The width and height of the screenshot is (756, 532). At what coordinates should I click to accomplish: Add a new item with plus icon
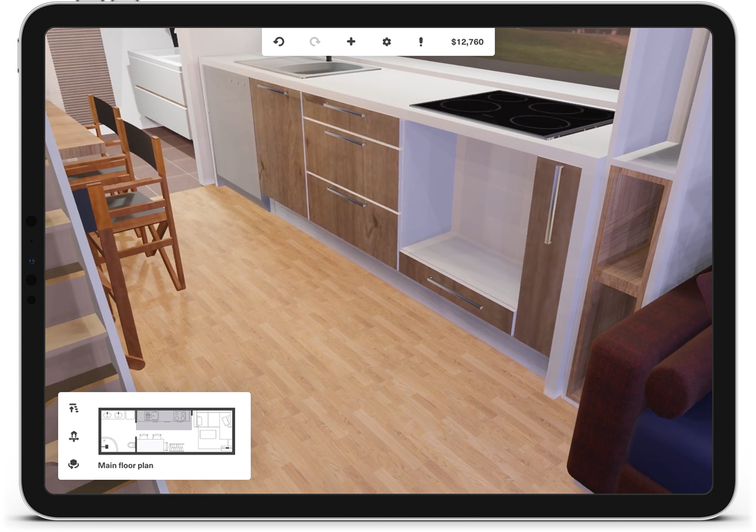click(x=351, y=41)
